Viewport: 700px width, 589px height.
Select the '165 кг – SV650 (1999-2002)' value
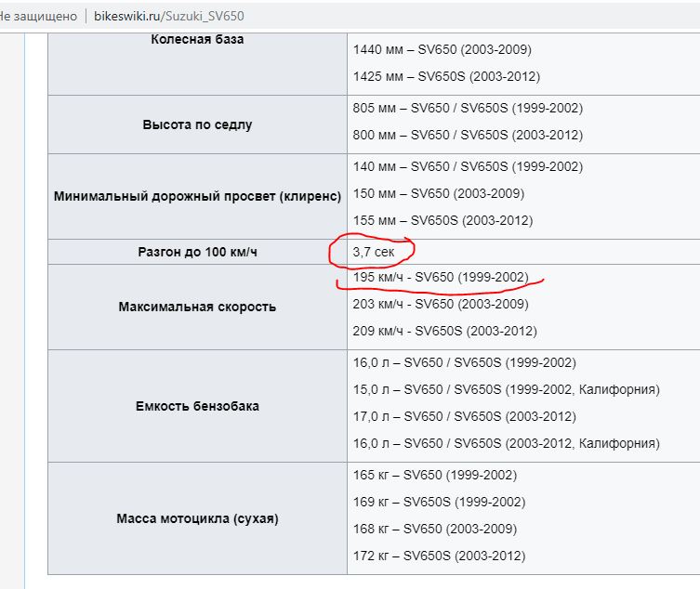coord(435,475)
